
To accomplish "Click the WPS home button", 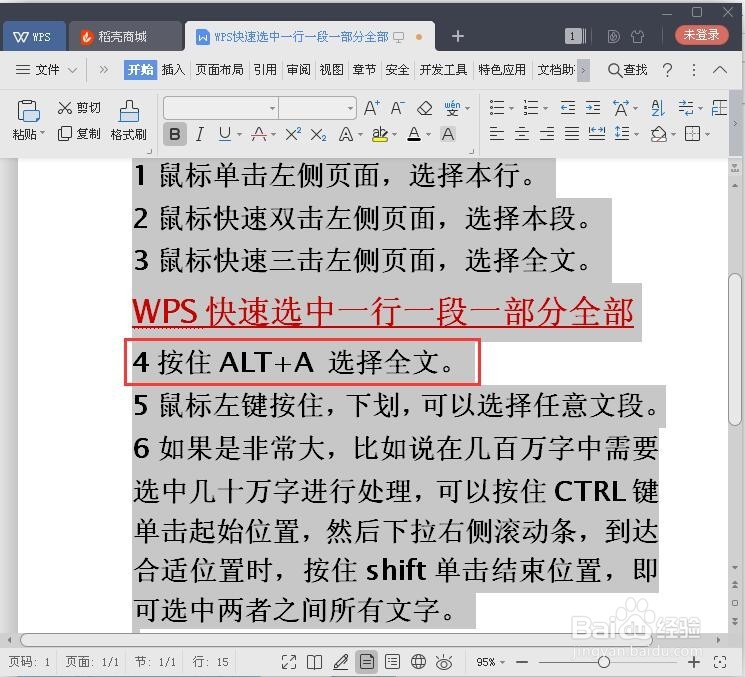I will coord(33,37).
